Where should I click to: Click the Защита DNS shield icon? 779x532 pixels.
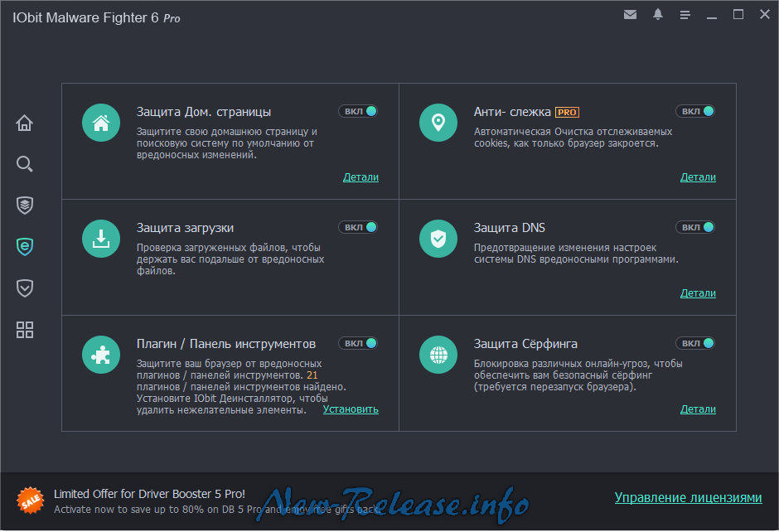(x=438, y=239)
